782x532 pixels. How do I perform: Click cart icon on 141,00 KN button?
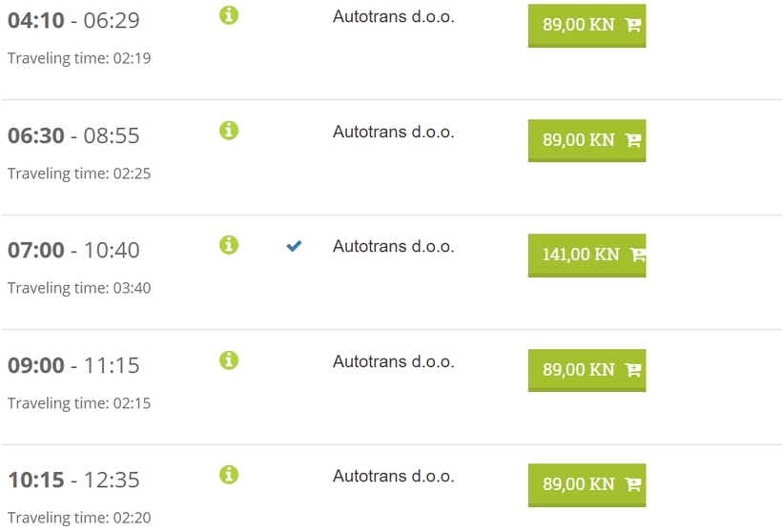[x=638, y=255]
